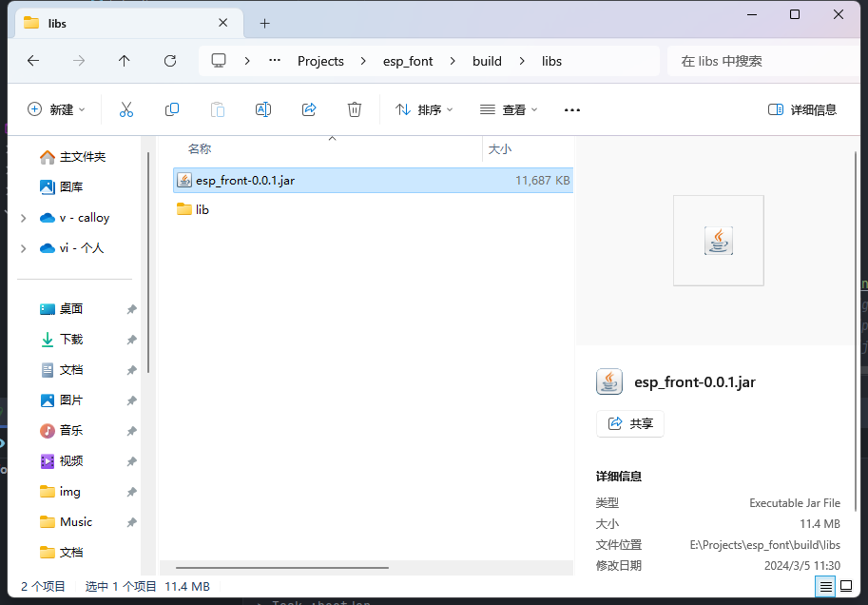Viewport: 868px width, 605px height.
Task: Unpin 视频 pin icon
Action: [x=131, y=461]
